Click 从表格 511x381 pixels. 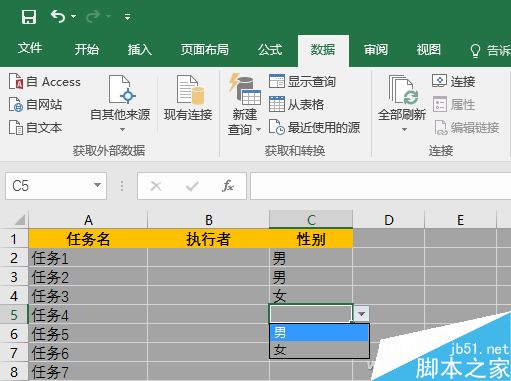297,104
